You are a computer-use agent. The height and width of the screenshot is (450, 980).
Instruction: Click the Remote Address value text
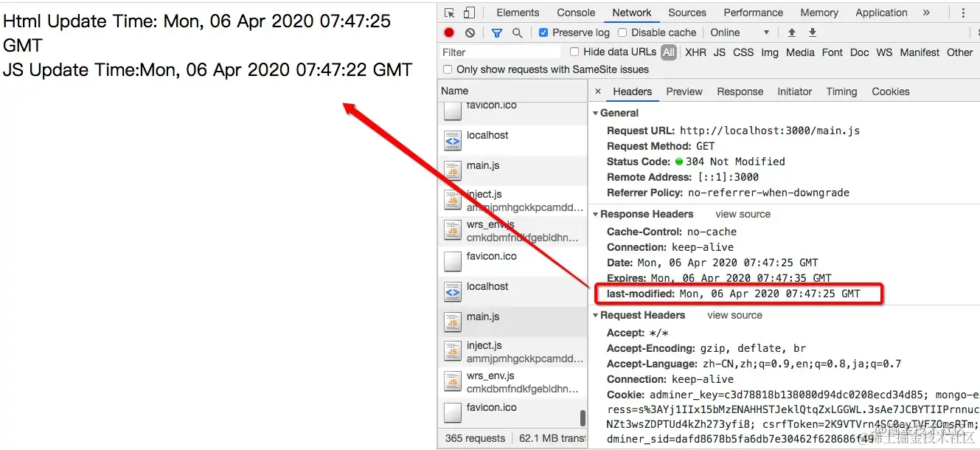point(729,177)
